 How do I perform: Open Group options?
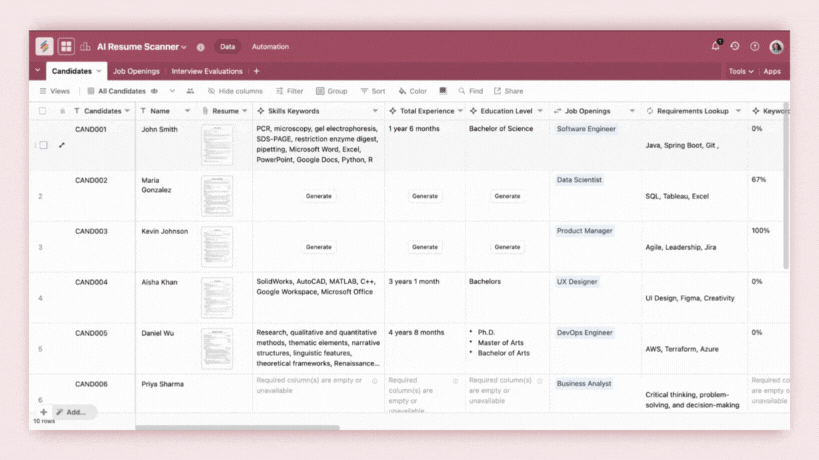click(x=332, y=91)
